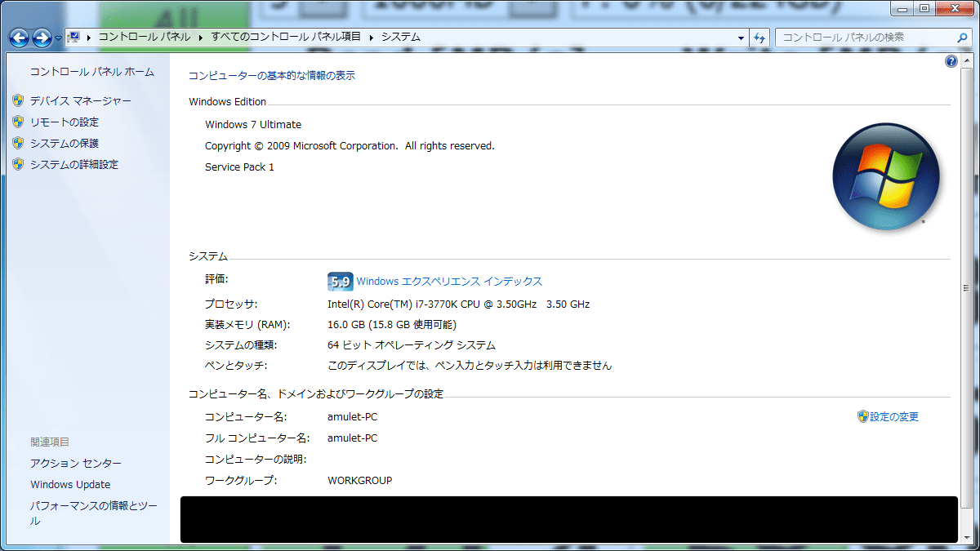The width and height of the screenshot is (980, 551).
Task: Click the shield icon beside リモートの設定
Action: click(18, 122)
